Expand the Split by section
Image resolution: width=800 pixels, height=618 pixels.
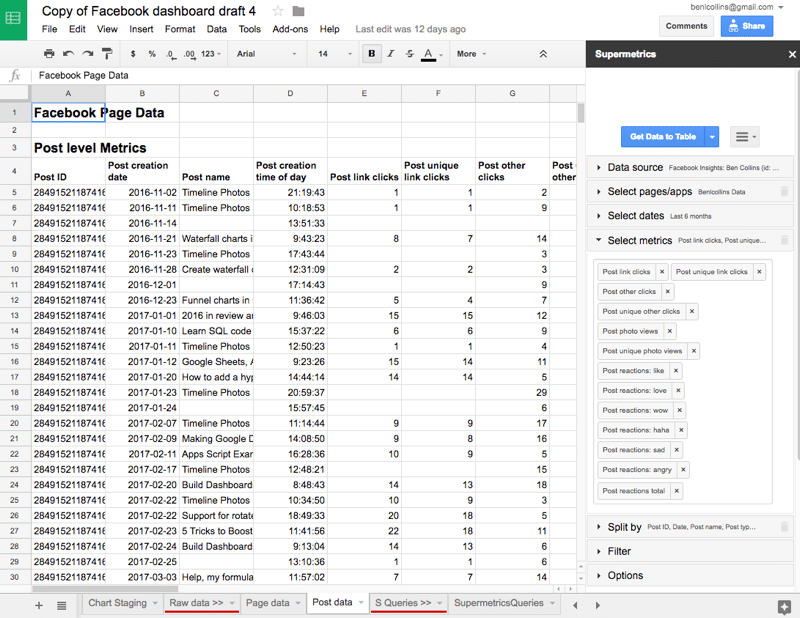pyautogui.click(x=690, y=527)
